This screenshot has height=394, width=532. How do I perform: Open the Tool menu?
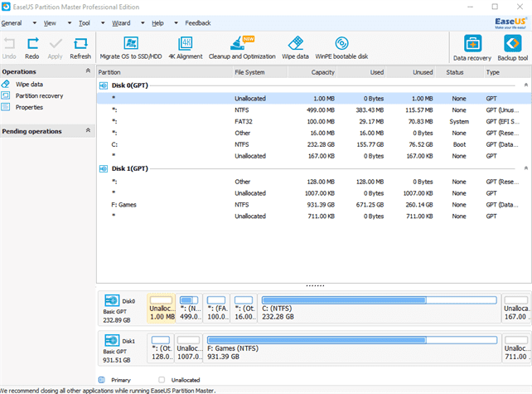pos(85,23)
